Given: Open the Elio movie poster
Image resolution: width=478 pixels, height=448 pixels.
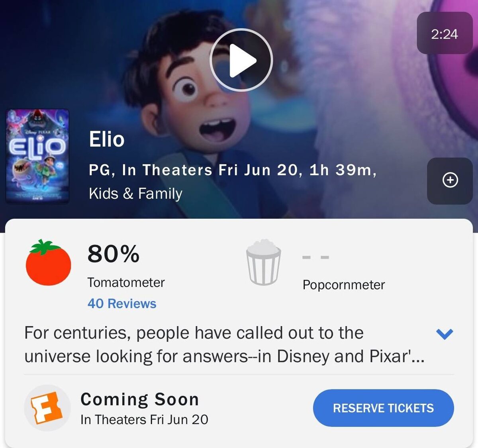Looking at the screenshot, I should point(38,156).
